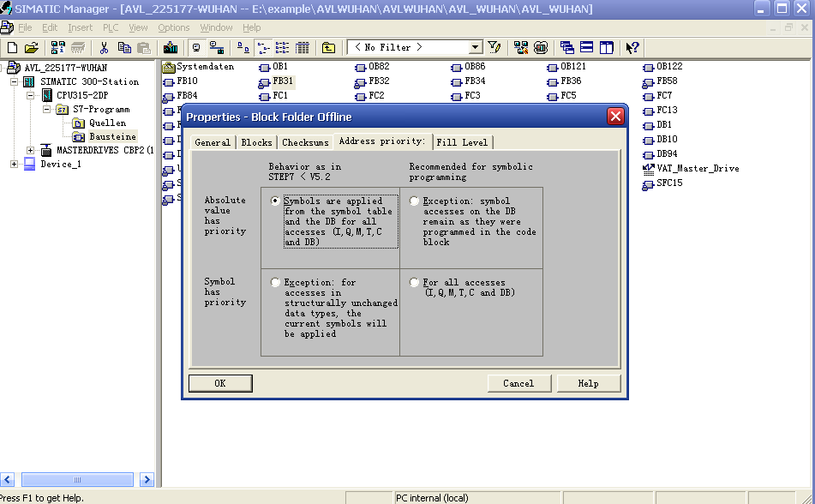Screen dimensions: 815x504
Task: Click the Cut scissors icon
Action: pyautogui.click(x=104, y=48)
